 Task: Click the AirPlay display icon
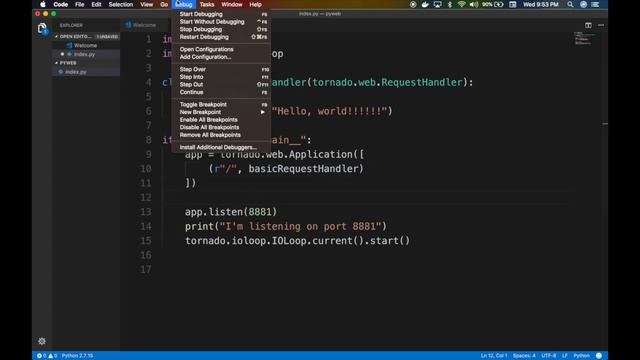point(438,4)
